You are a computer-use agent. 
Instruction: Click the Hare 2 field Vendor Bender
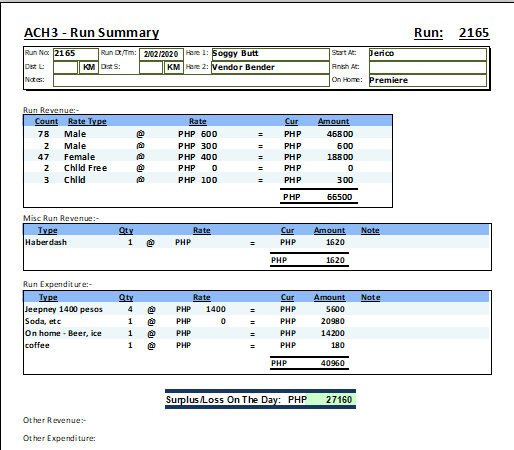[270, 67]
